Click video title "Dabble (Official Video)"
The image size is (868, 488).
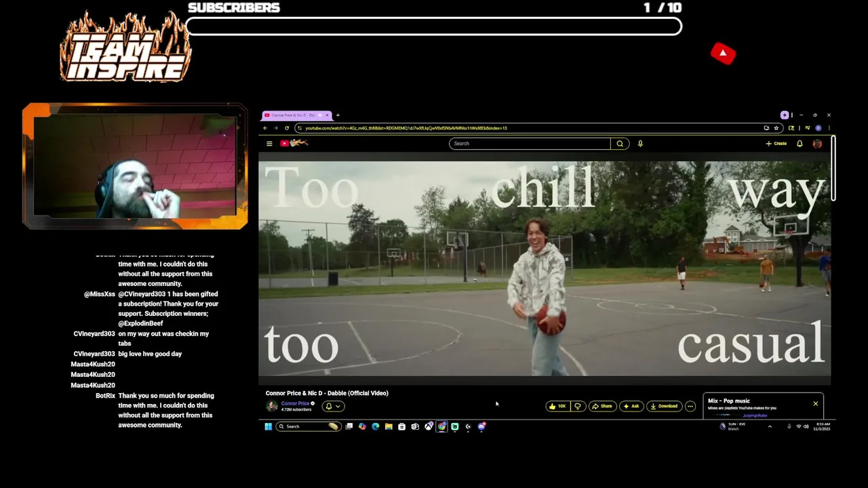358,393
